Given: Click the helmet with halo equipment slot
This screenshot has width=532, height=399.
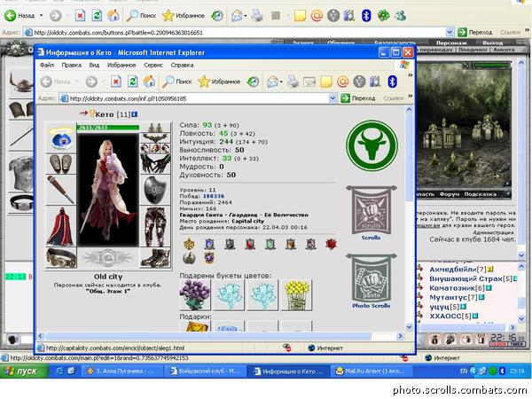Looking at the screenshot, I should [x=61, y=138].
